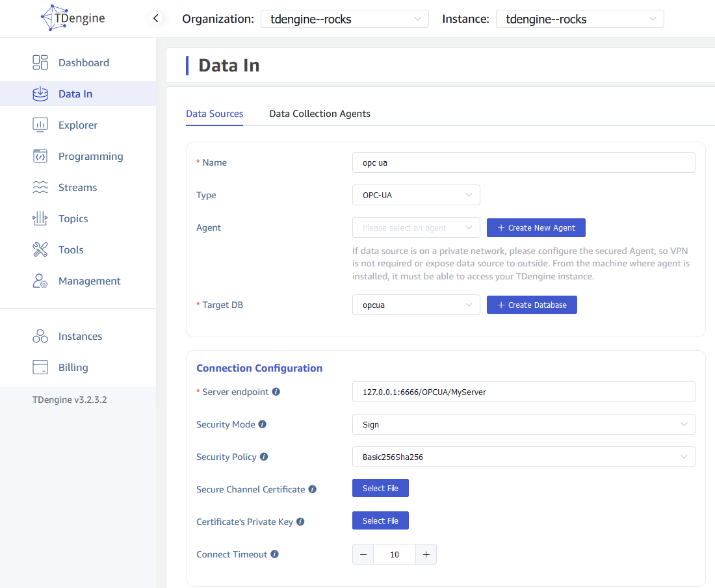Open the Security Policy dropdown

(523, 457)
